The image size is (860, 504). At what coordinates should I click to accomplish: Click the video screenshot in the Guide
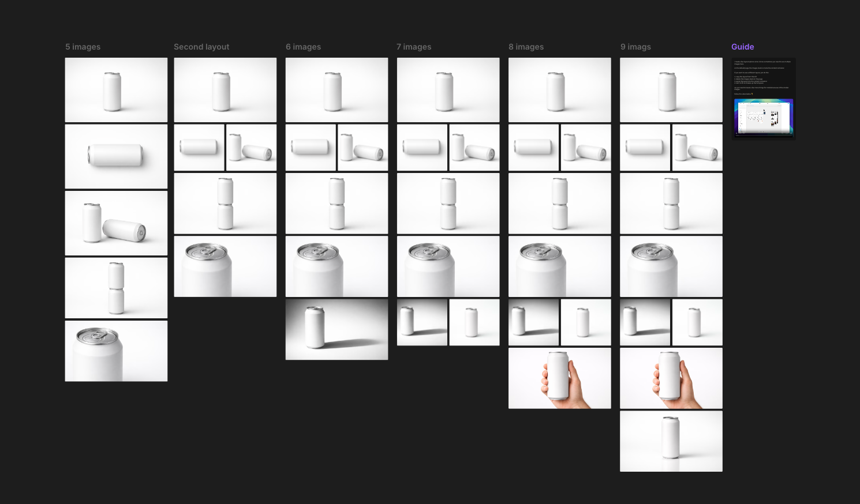coord(763,117)
